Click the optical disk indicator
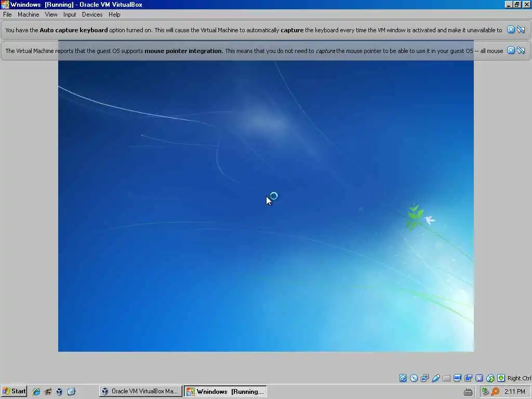The width and height of the screenshot is (532, 399). pyautogui.click(x=414, y=378)
